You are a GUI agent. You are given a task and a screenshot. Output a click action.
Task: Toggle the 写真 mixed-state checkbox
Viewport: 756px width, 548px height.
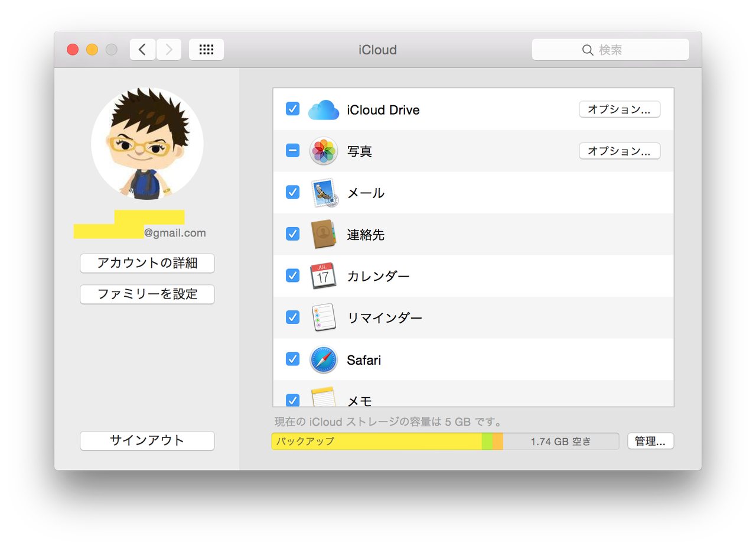click(292, 151)
